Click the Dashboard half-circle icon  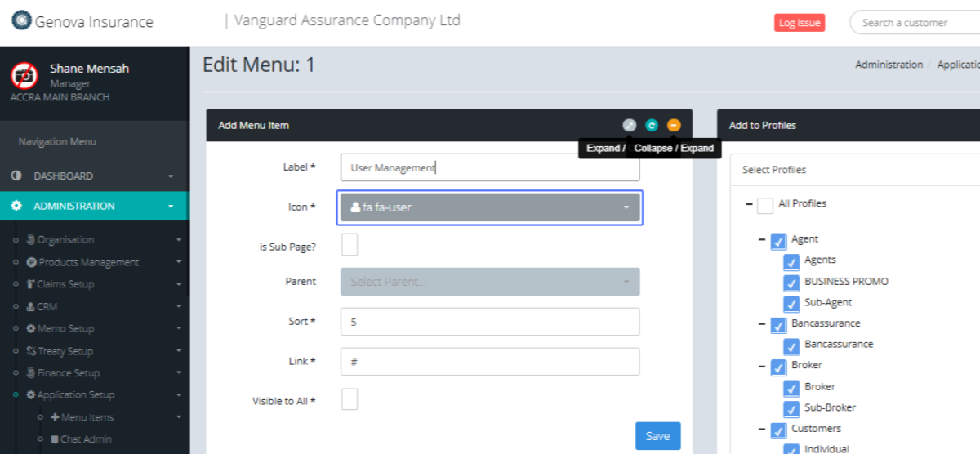click(x=16, y=176)
